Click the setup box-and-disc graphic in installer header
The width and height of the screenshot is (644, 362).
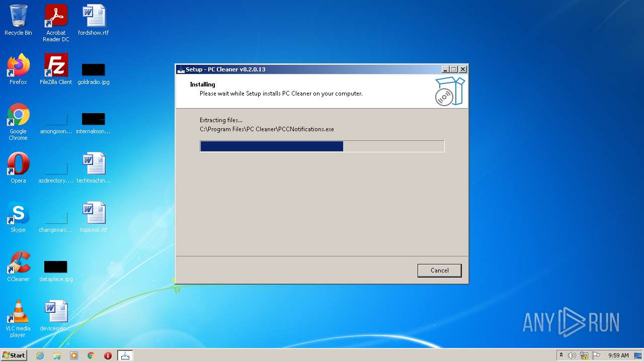449,91
